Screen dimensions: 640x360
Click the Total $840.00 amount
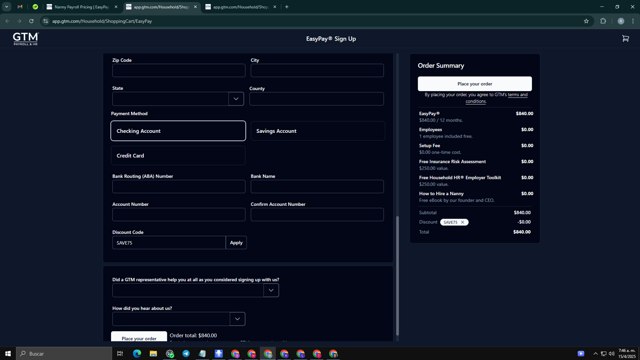(522, 232)
